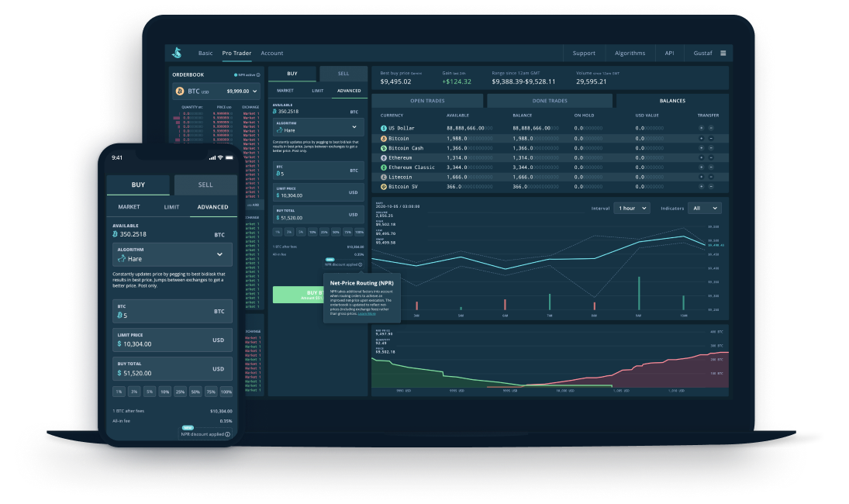849x504 pixels.
Task: Open the hamburger menu next to Gustaf
Action: coord(723,54)
